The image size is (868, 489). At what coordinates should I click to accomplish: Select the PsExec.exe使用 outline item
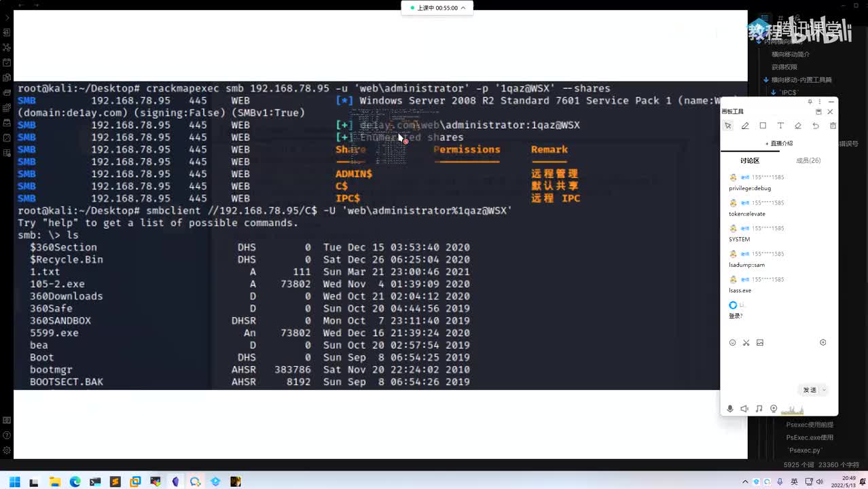810,437
